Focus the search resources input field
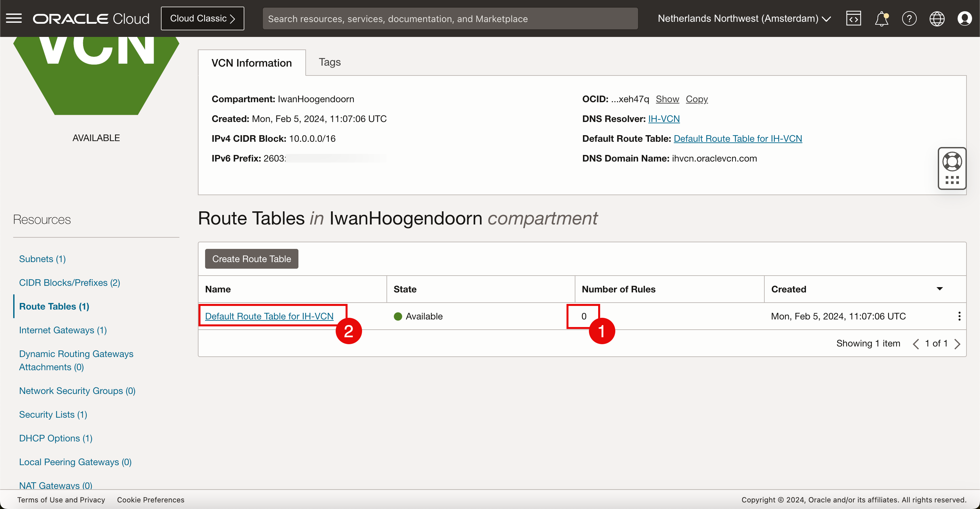The image size is (980, 509). pos(450,18)
